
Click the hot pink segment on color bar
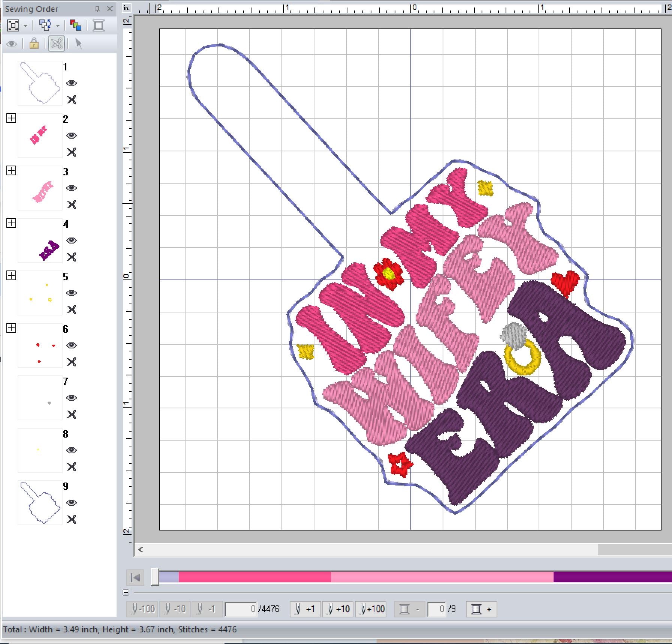[x=254, y=577]
